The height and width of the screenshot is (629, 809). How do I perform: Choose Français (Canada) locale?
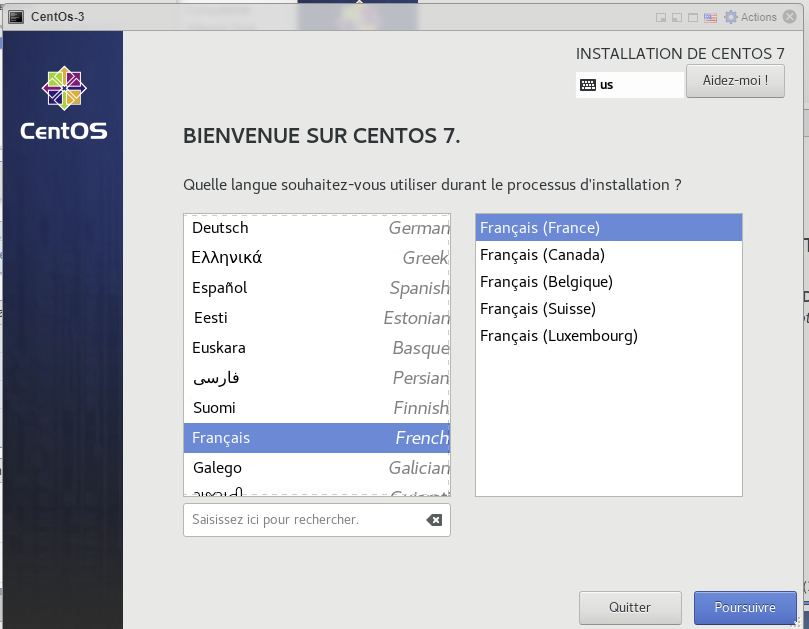pos(609,255)
